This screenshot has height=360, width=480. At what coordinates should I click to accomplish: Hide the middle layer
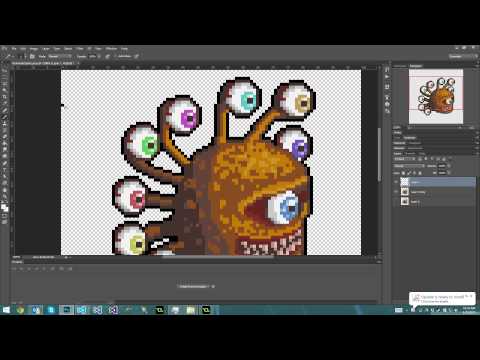pyautogui.click(x=396, y=192)
